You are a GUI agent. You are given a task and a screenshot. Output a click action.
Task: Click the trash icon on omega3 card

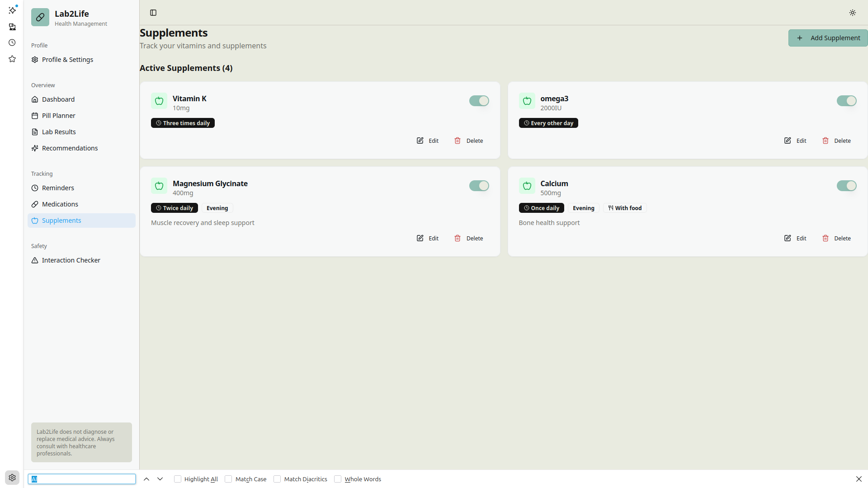pos(826,141)
